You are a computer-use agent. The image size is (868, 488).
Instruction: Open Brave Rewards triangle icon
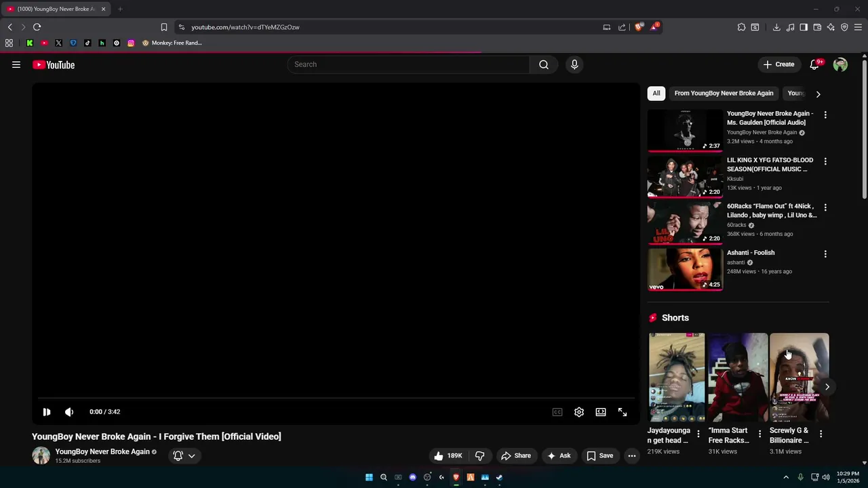[654, 27]
